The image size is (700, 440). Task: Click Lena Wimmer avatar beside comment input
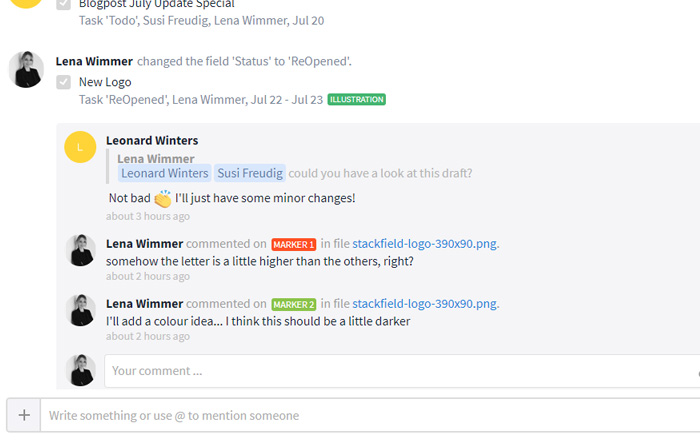[80, 370]
